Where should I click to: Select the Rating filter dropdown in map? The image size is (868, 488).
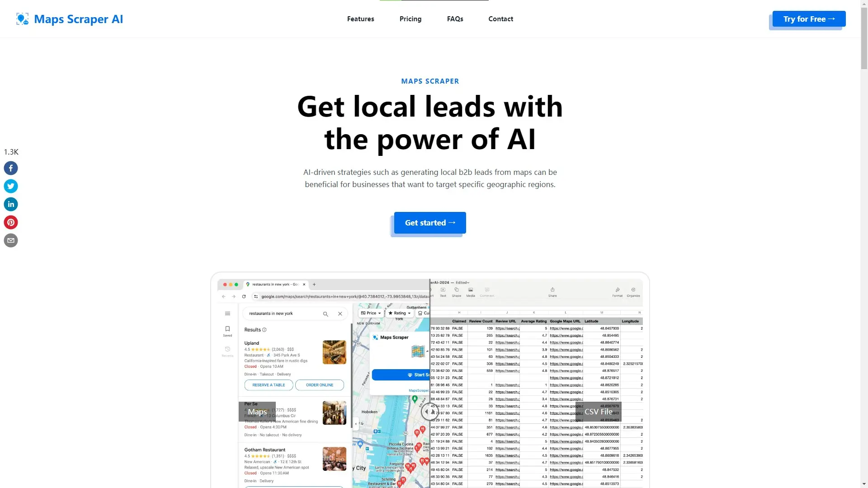399,313
